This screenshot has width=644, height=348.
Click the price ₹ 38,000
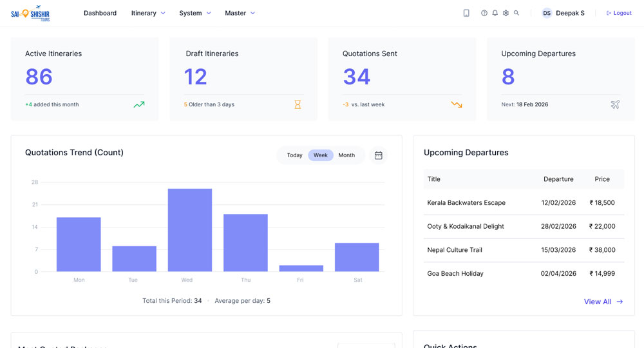(602, 250)
